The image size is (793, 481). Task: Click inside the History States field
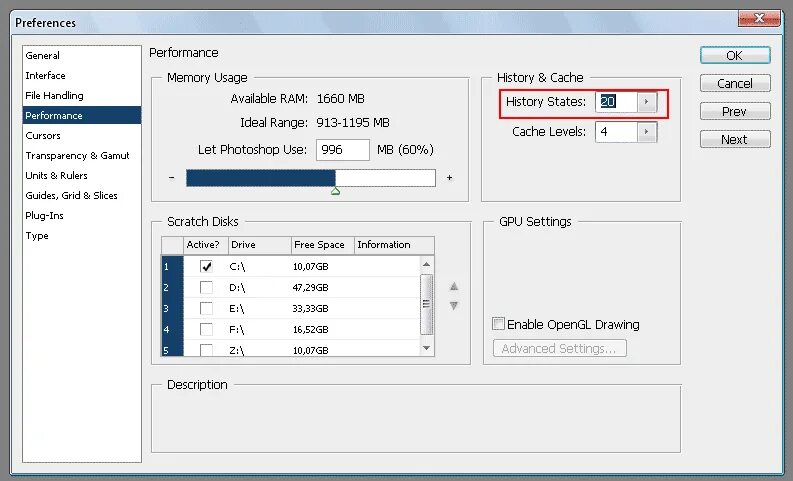[616, 102]
